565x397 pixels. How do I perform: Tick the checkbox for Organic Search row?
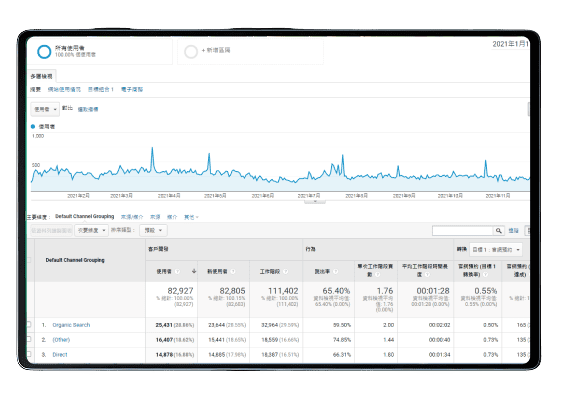29,325
